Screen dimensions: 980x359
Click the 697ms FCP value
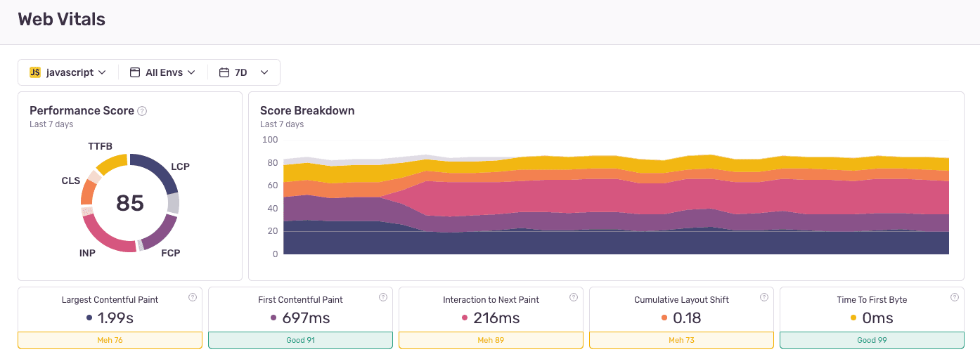(306, 318)
